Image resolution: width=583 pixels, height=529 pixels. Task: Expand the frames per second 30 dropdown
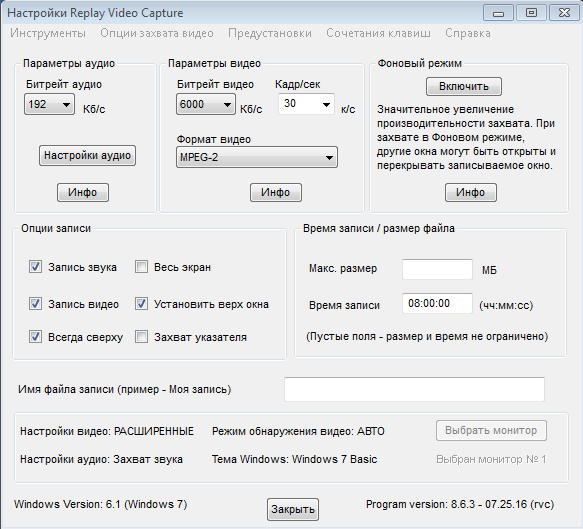(x=306, y=104)
